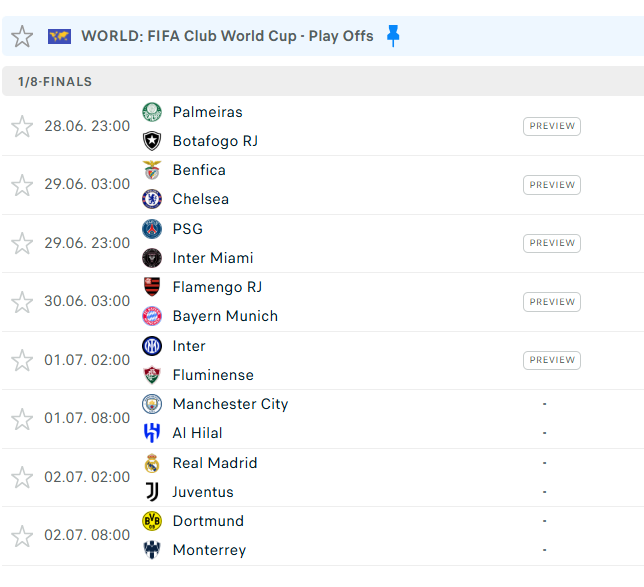Click the blue pin icon beside Play Offs

click(x=393, y=36)
